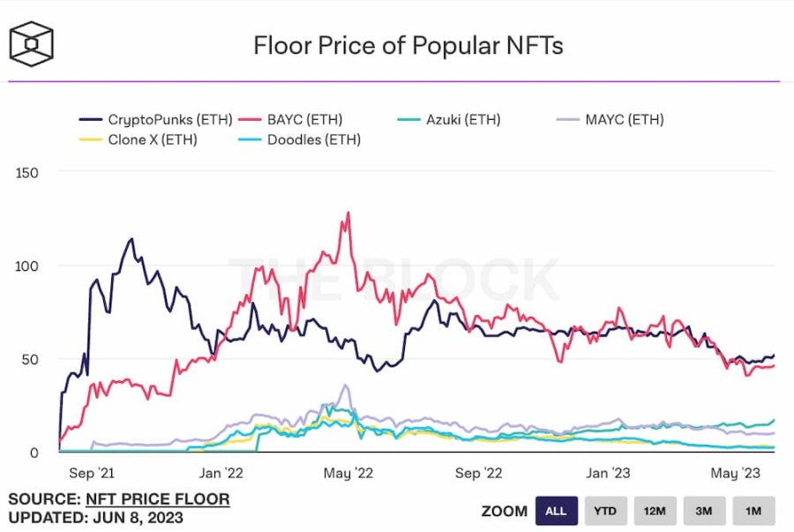Choose the 1M zoom button
The image size is (794, 532).
pos(753,510)
